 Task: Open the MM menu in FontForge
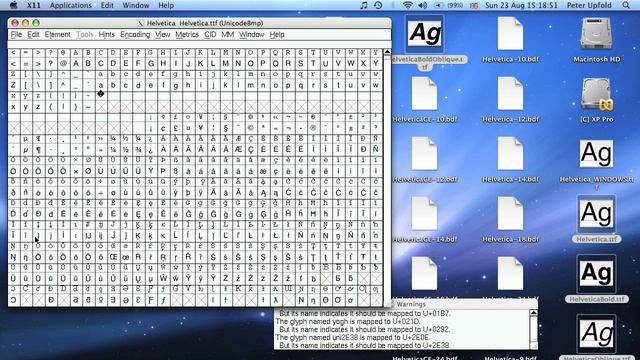coord(227,35)
